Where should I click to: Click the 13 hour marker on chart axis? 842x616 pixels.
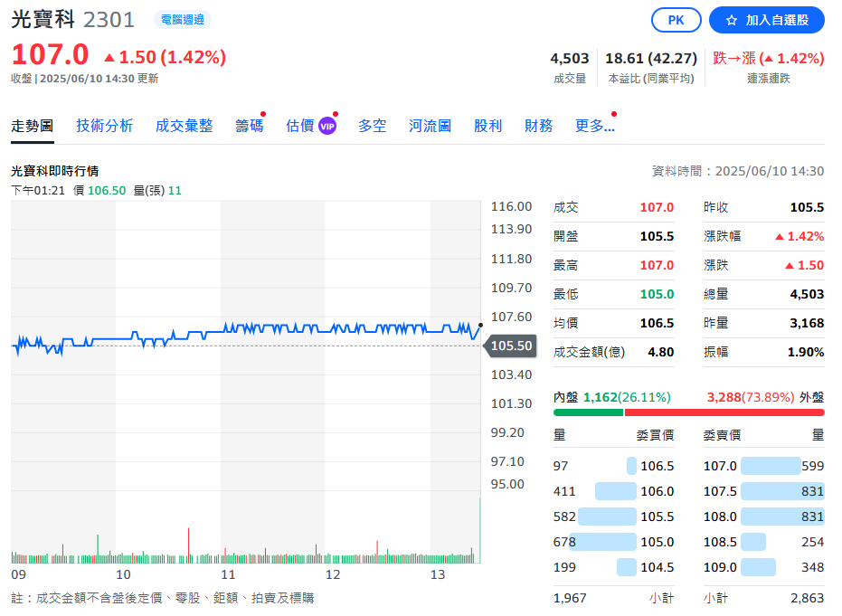point(437,574)
